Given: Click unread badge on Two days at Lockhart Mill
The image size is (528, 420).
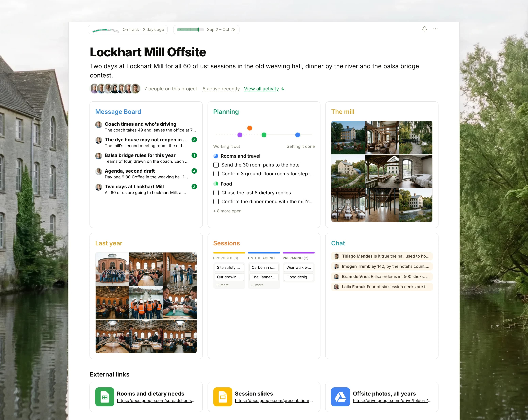Looking at the screenshot, I should [x=194, y=187].
